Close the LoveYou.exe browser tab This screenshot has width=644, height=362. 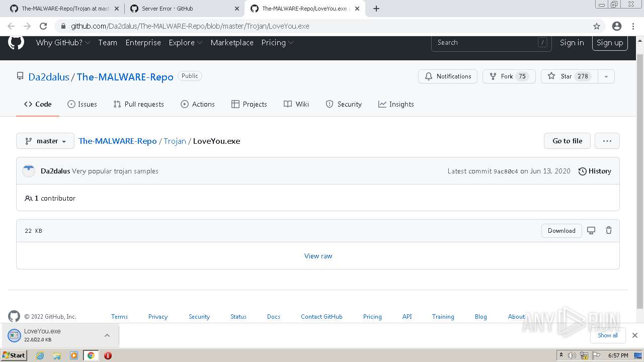pyautogui.click(x=357, y=9)
